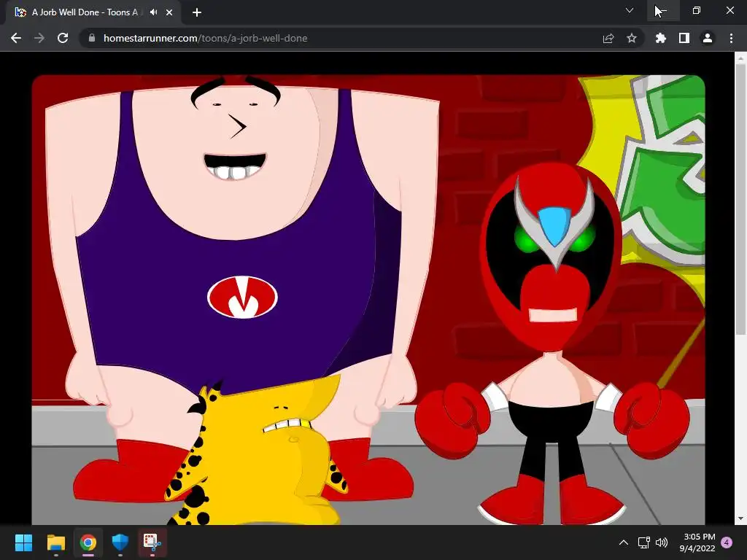Minimize the Chrome window
747x560 pixels.
663,10
